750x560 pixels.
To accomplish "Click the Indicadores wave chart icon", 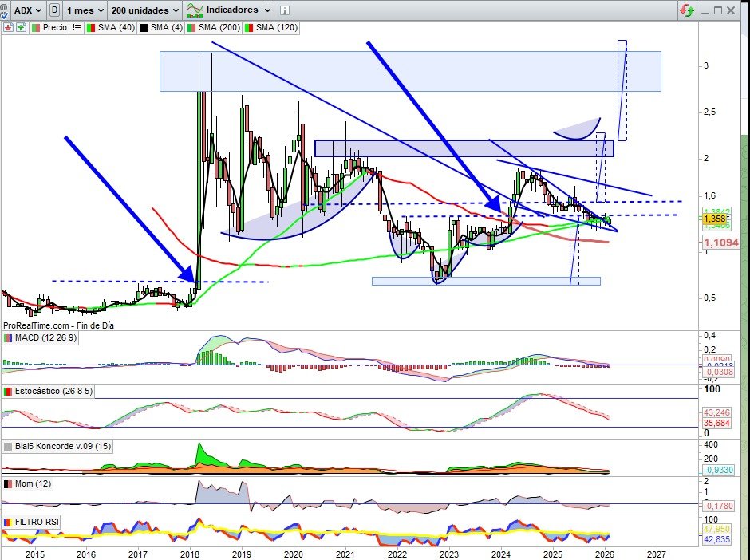I will (195, 10).
